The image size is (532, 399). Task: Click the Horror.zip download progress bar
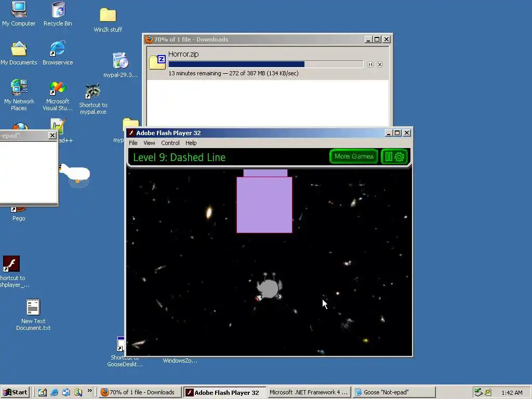pyautogui.click(x=265, y=64)
